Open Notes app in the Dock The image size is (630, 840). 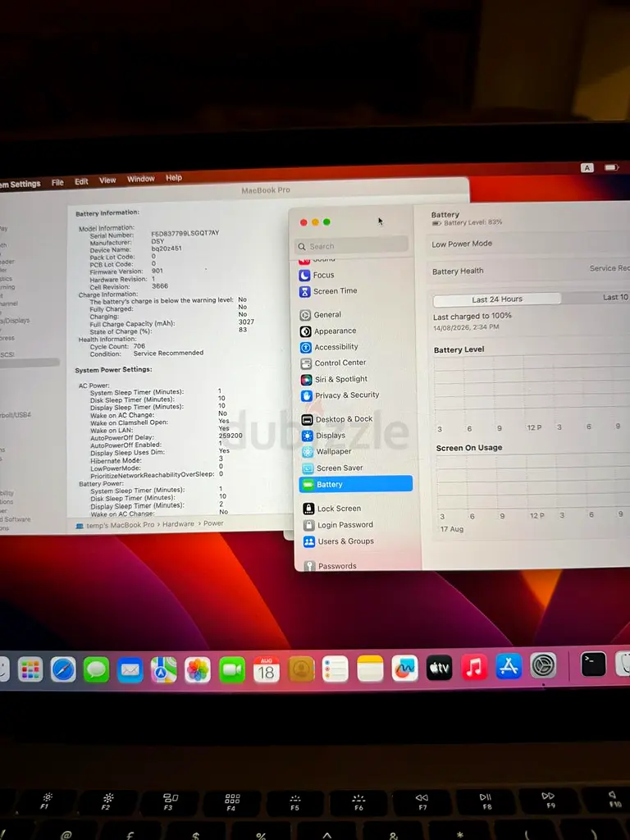click(370, 669)
